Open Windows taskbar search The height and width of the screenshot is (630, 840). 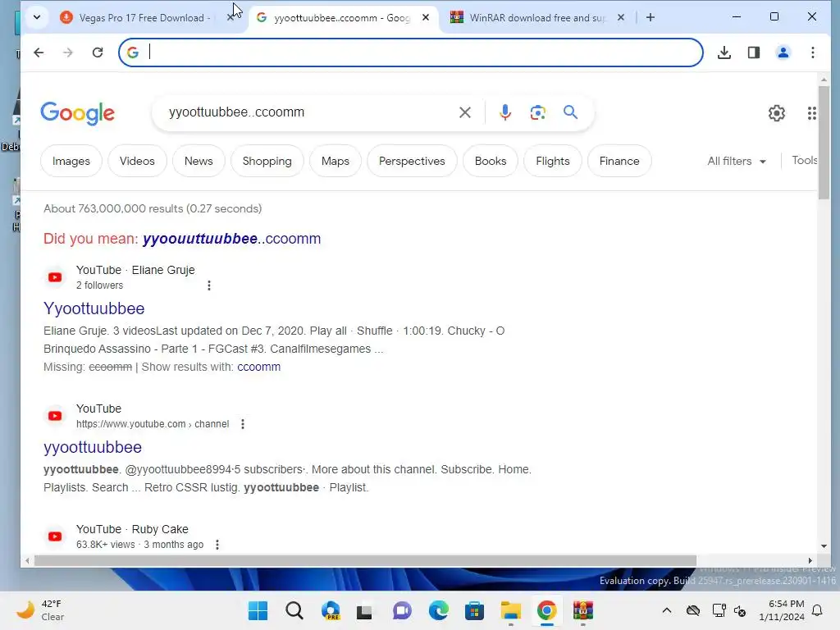tap(294, 610)
